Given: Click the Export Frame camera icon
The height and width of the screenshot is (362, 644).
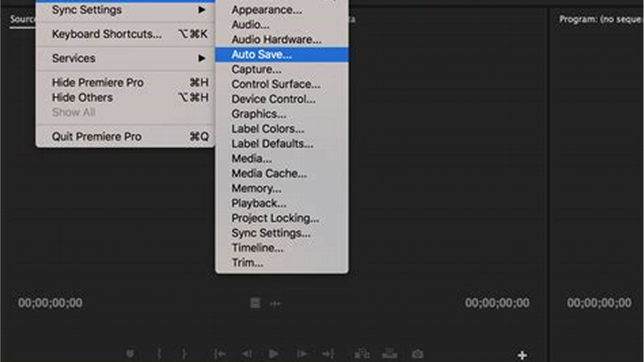Looking at the screenshot, I should (x=418, y=354).
